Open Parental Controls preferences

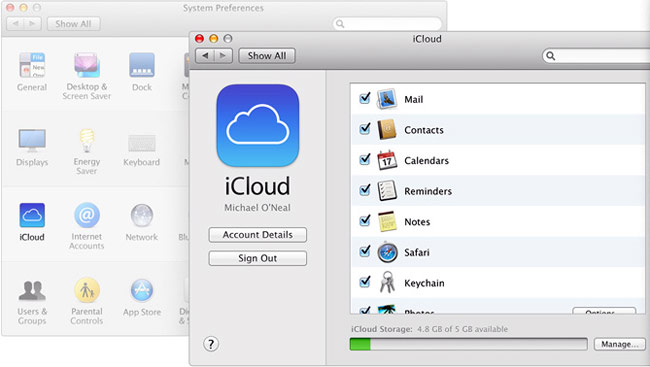coord(87,301)
